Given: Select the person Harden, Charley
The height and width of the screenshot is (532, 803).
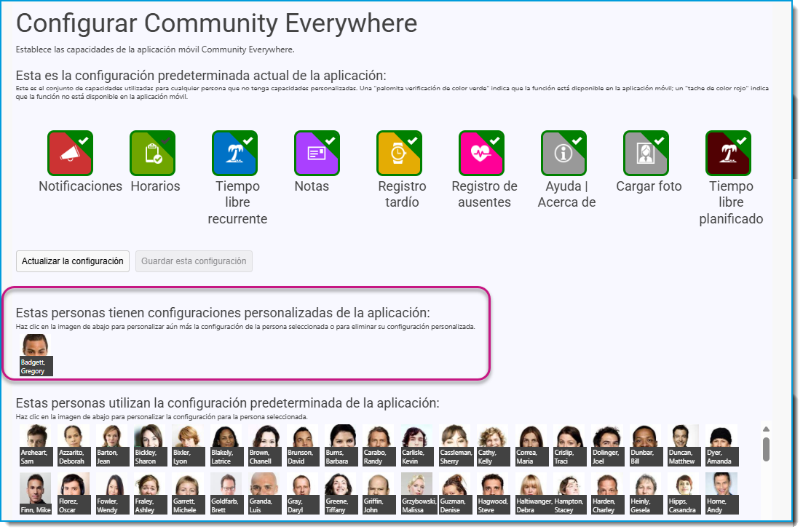Looking at the screenshot, I should (x=608, y=493).
